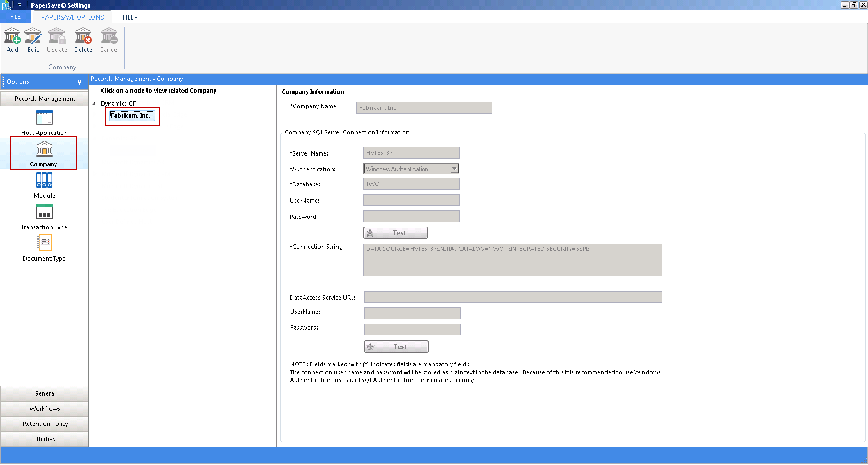Pin the Options panel
Screen dimensions: 868x465
(x=79, y=82)
